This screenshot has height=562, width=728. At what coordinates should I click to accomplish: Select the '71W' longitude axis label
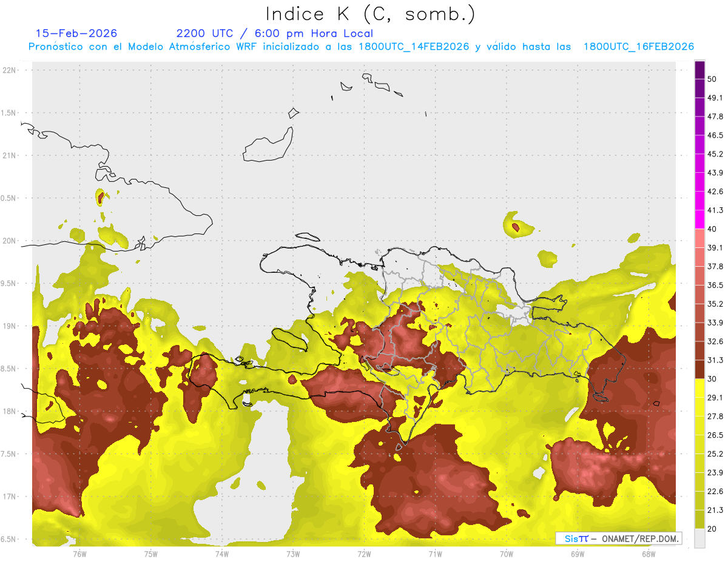(x=435, y=554)
